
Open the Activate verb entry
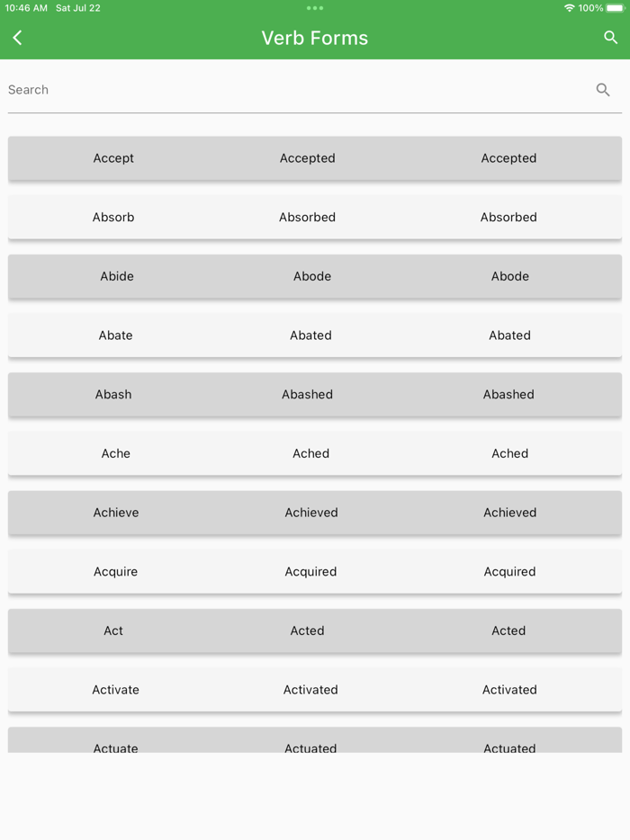pos(314,690)
